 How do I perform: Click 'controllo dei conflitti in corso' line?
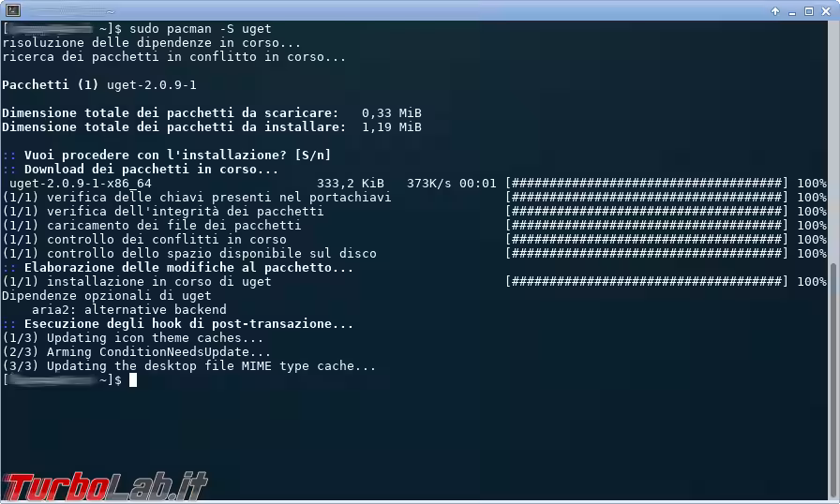tap(144, 240)
